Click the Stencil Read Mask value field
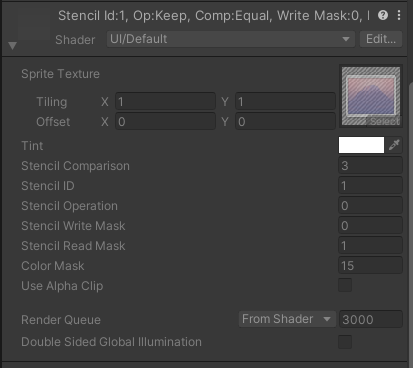413x368 pixels. pyautogui.click(x=370, y=245)
